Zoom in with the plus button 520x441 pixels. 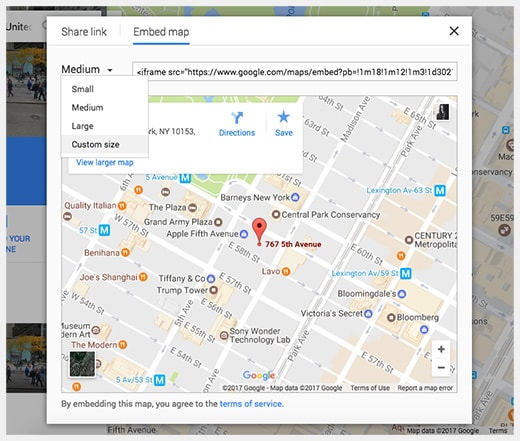[x=441, y=349]
